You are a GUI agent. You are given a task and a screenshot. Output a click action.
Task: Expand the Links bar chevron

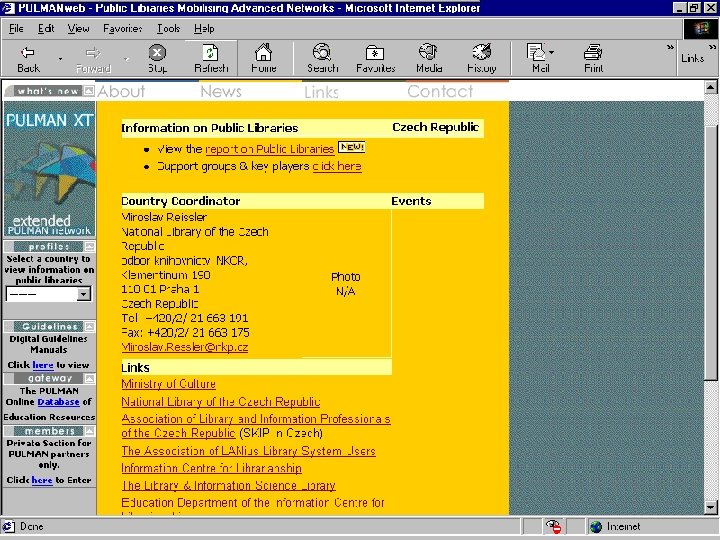point(712,47)
